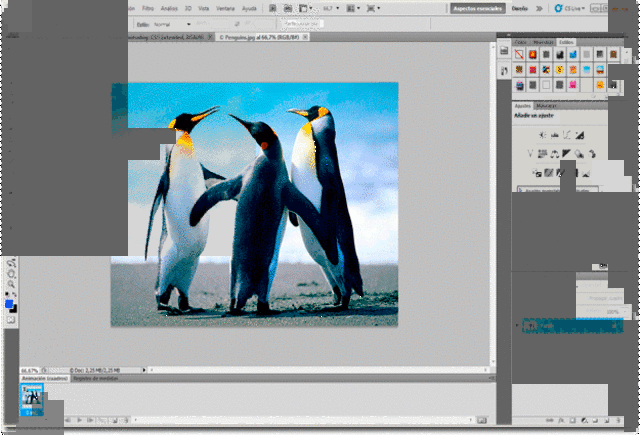Viewport: 640px width, 435px height.
Task: Add an Invert adjustment
Action: point(537,173)
